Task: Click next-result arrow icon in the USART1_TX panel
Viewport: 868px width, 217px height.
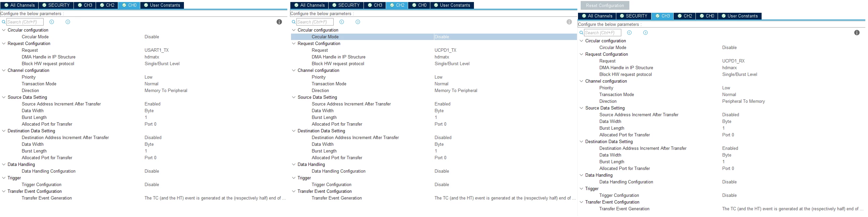Action: click(68, 22)
